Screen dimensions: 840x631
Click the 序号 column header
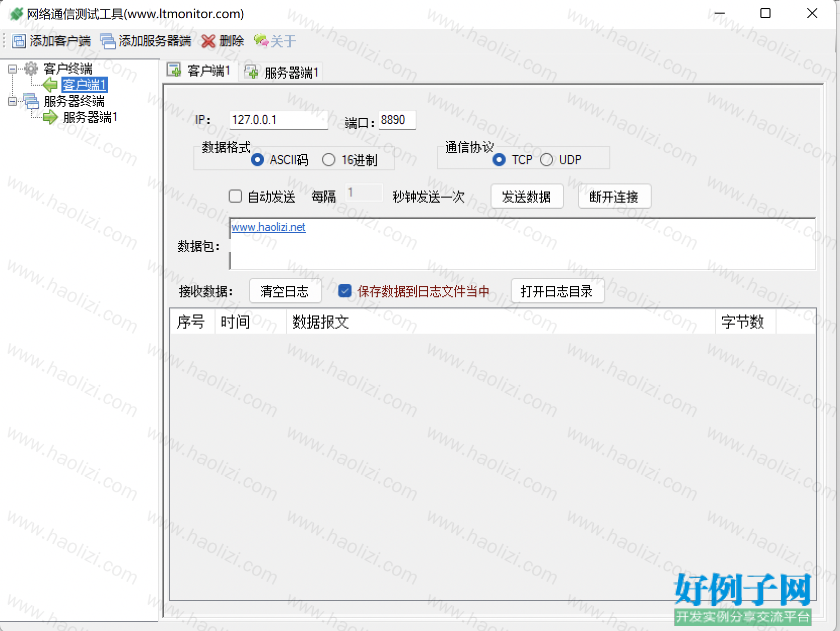tap(192, 321)
